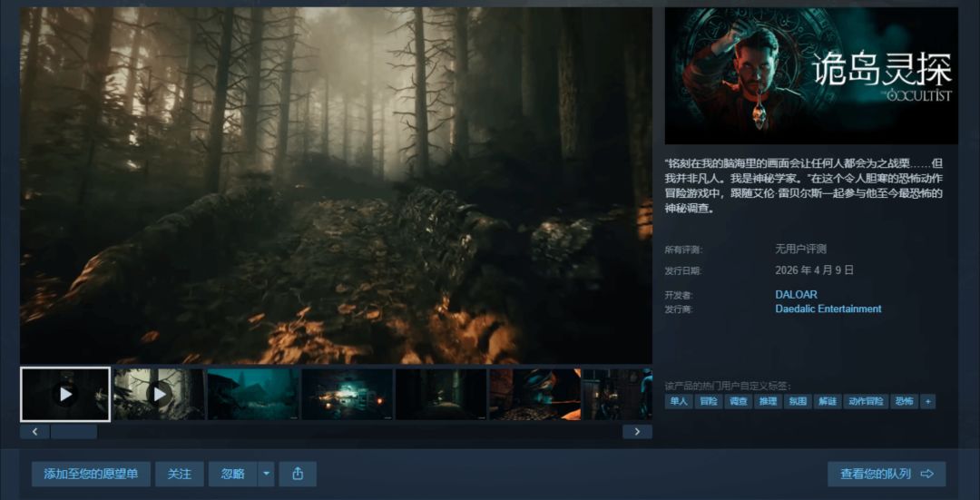Click the 关注 follow button
The height and width of the screenshot is (500, 980).
coord(180,475)
